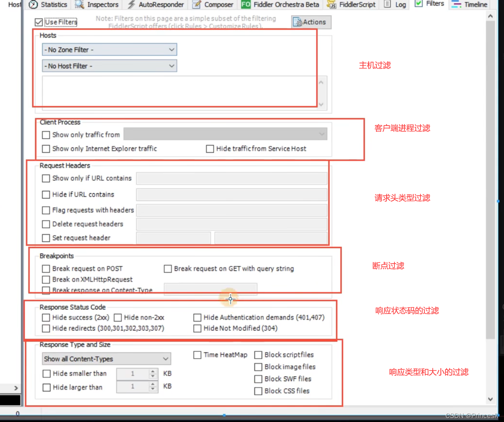Click the Statistics tab clock icon
Viewport: 504px width, 422px height.
(x=33, y=4)
